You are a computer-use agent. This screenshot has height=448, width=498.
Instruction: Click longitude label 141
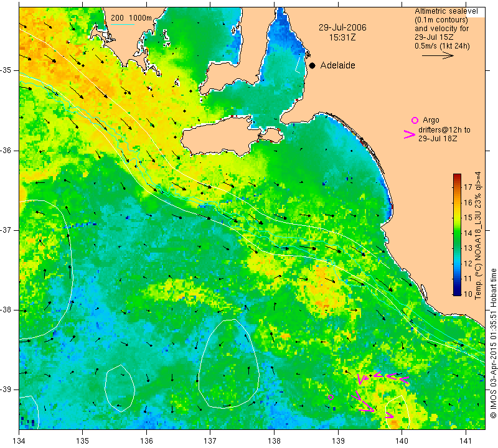coord(466,441)
